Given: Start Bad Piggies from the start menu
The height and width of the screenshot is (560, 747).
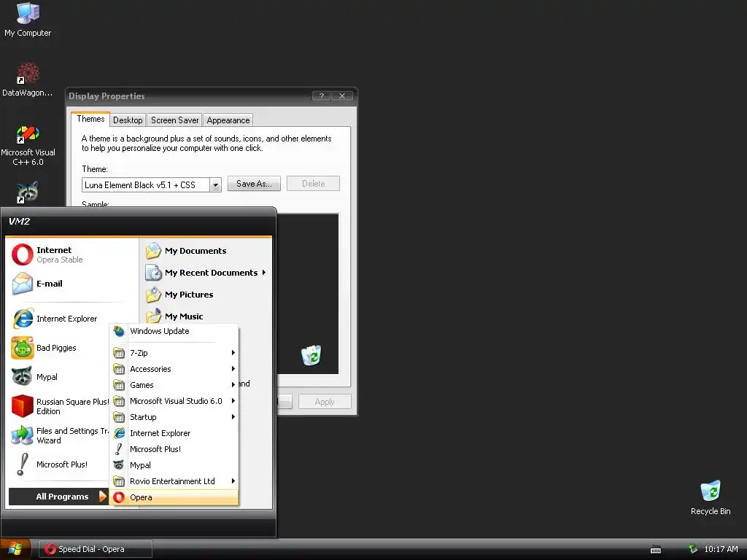Looking at the screenshot, I should pyautogui.click(x=59, y=348).
